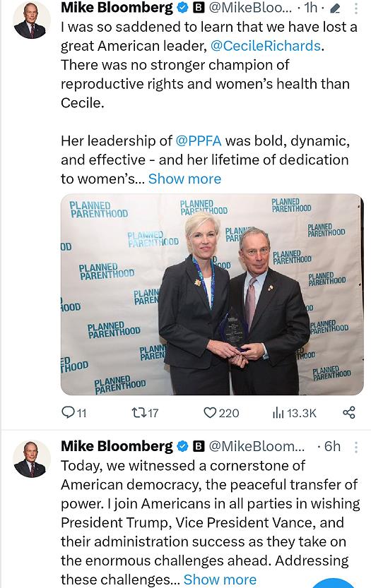Open the three-dot menu on first tweet
The image size is (371, 588).
point(356,8)
